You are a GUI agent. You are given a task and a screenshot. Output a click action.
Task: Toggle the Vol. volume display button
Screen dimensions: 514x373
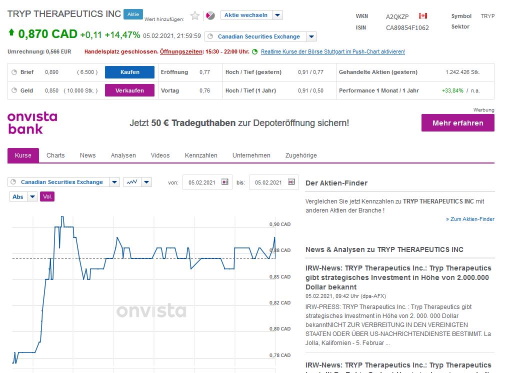click(x=47, y=196)
